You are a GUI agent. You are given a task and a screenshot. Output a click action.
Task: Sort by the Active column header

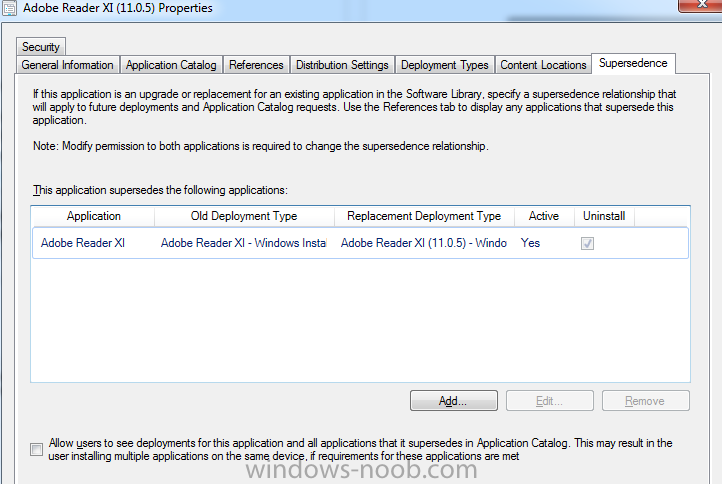(x=544, y=216)
